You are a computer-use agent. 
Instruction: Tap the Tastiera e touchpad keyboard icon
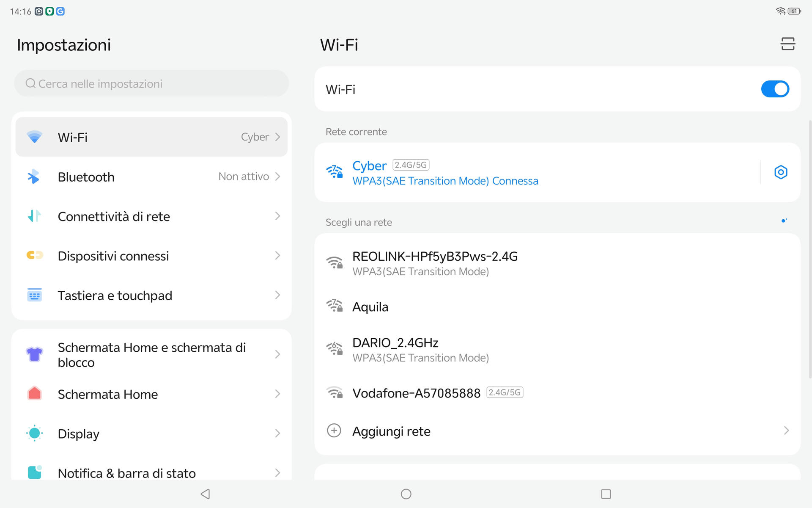point(34,295)
